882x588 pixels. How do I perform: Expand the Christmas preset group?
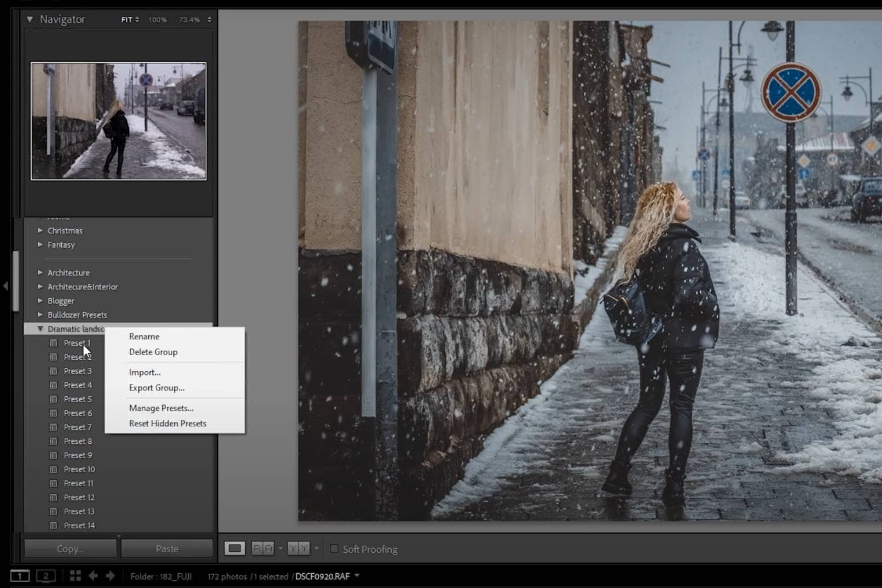[40, 230]
